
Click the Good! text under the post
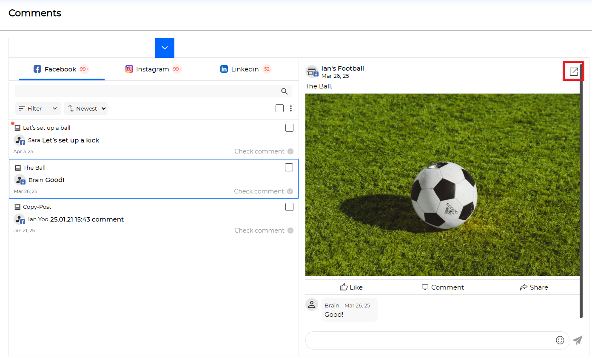334,315
